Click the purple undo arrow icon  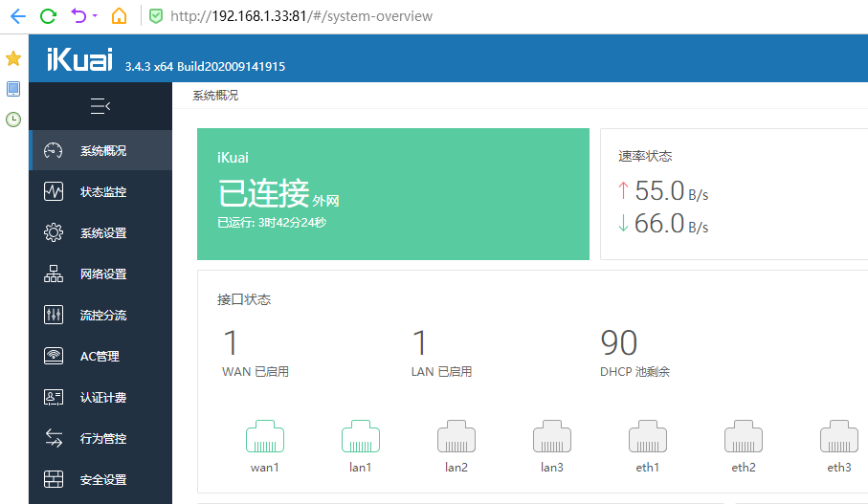(x=78, y=15)
